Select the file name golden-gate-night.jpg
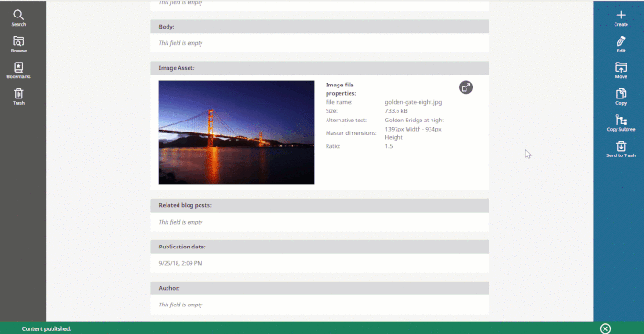644x334 pixels. 413,102
